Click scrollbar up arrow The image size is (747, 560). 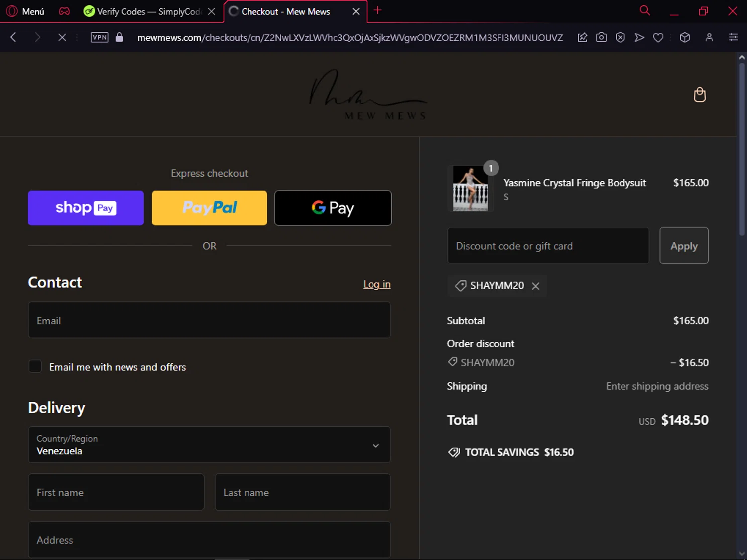point(742,57)
